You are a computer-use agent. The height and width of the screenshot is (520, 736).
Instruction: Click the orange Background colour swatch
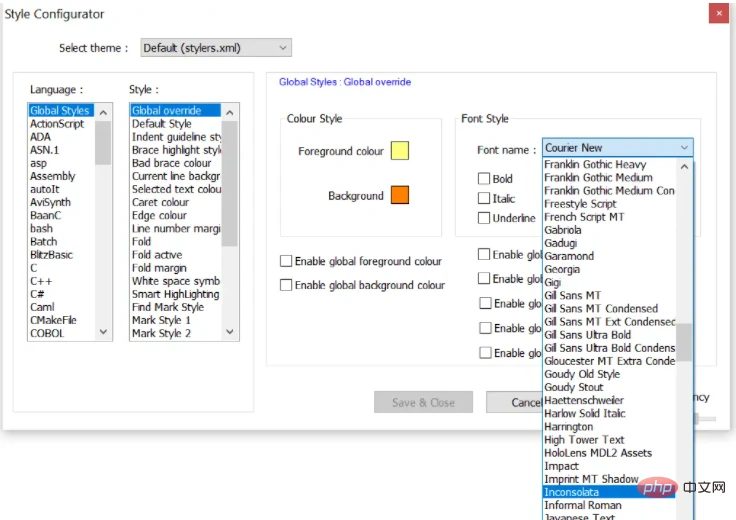(x=399, y=196)
